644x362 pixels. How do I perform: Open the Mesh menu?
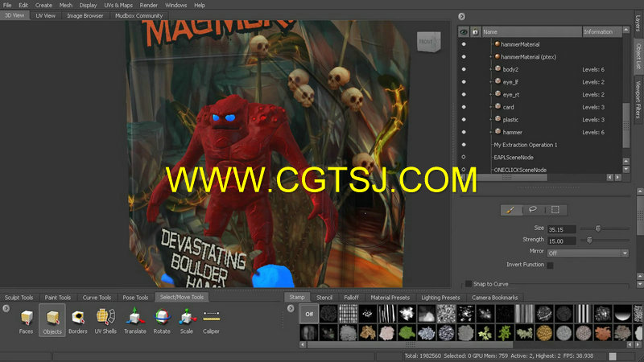coord(66,6)
